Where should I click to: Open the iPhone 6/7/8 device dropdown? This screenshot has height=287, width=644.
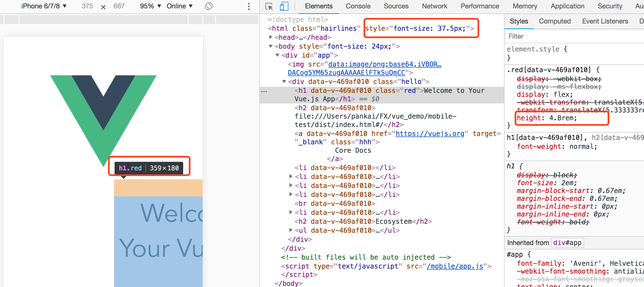44,6
